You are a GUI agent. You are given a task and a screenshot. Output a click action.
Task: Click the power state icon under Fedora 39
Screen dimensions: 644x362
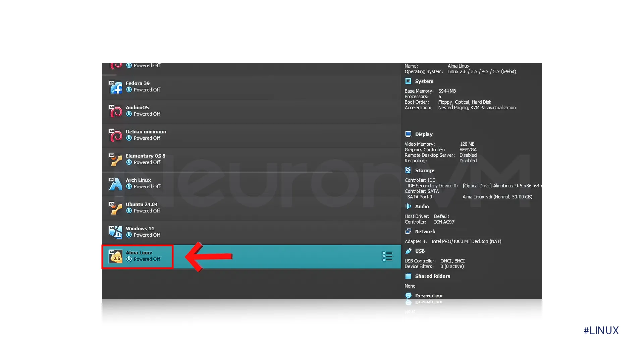pos(129,89)
